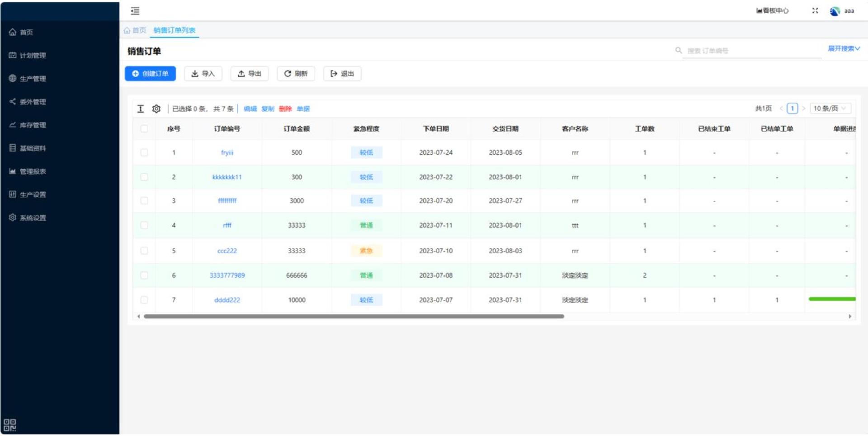Open 生产设置 sidebar menu
The image size is (868, 436).
point(27,194)
